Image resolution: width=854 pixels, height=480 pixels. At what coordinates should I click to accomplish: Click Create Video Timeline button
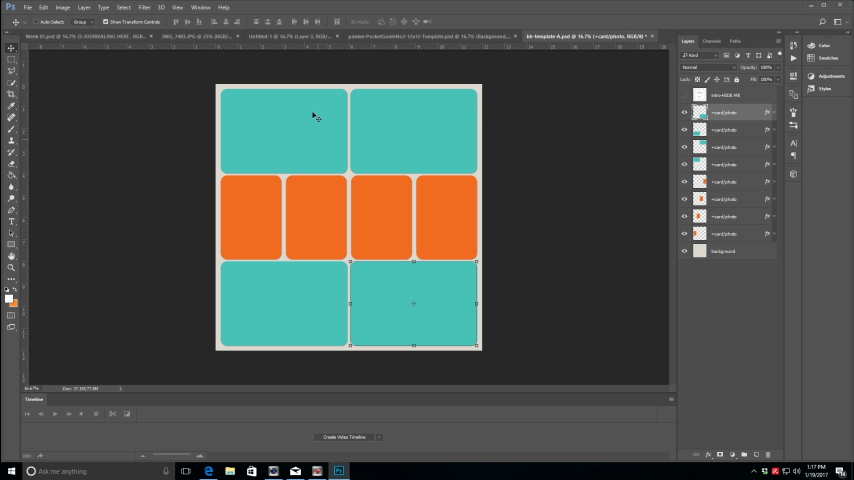pyautogui.click(x=344, y=437)
